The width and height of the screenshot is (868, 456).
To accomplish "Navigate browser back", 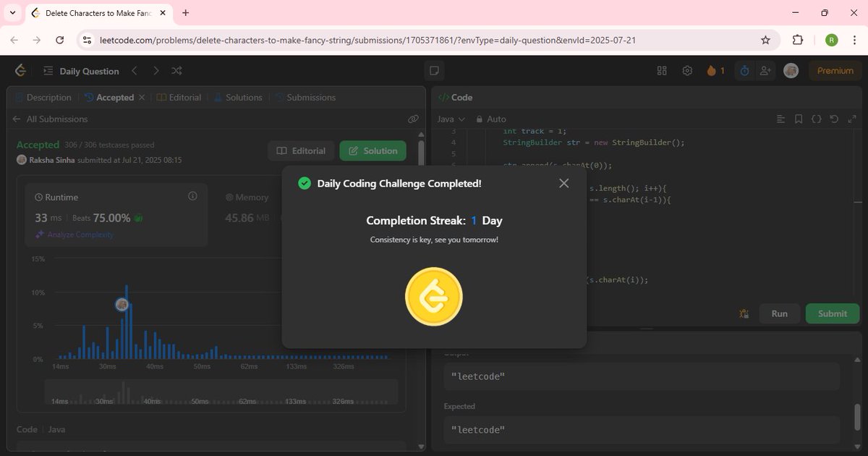I will [14, 41].
